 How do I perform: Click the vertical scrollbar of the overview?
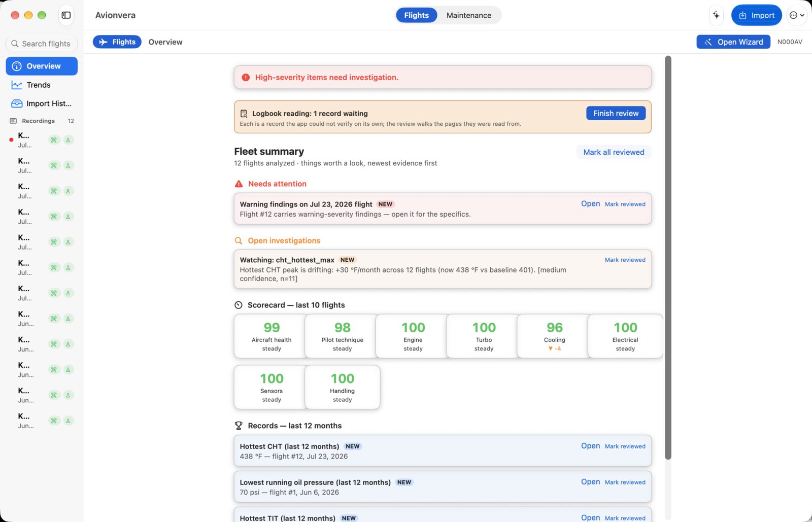coord(668,258)
